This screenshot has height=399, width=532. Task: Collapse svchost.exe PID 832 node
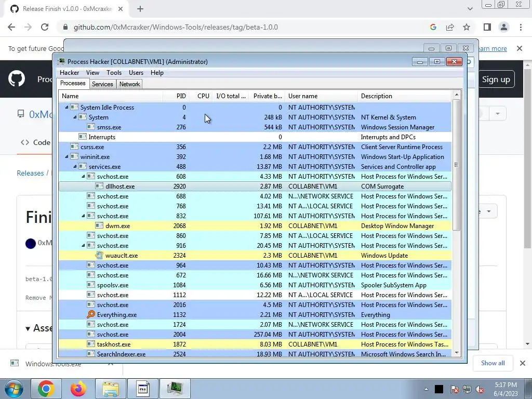[83, 216]
